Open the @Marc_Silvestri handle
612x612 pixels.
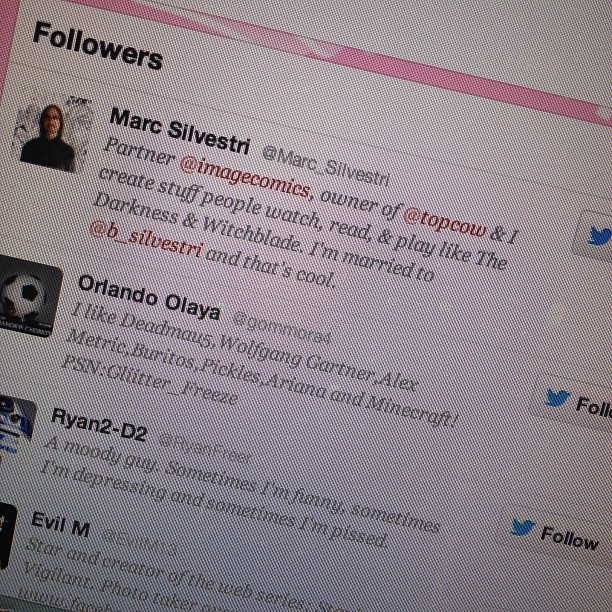coord(325,165)
